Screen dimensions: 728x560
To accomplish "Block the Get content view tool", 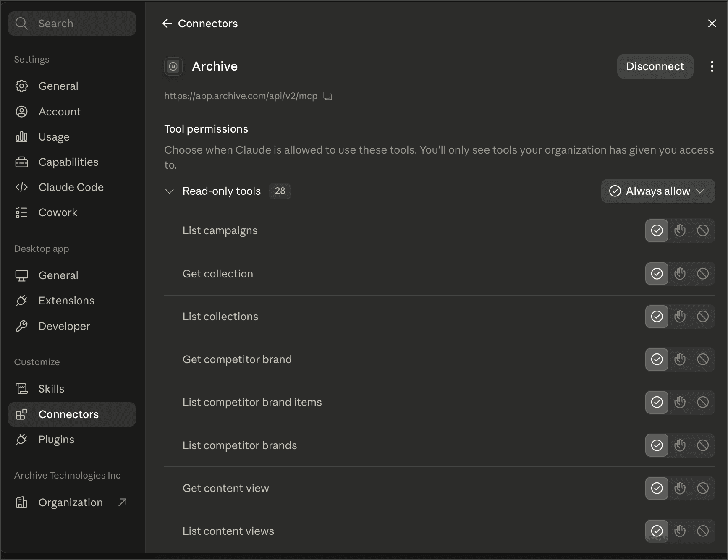I will (703, 488).
